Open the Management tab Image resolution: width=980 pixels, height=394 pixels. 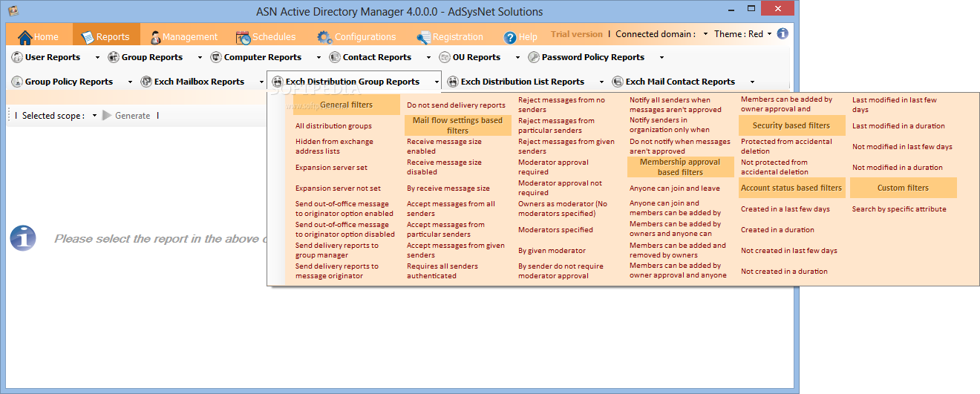(184, 37)
